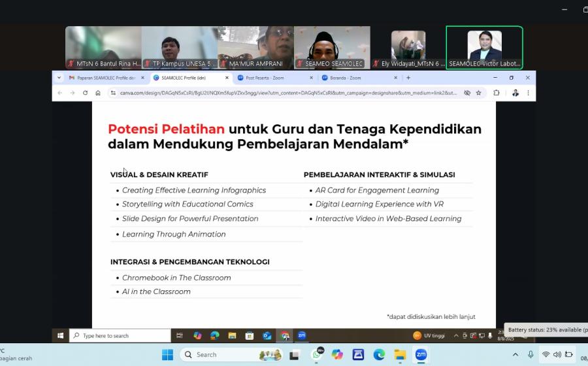Launch Microsoft Edge from the Windows 11 taskbar
Screen dimensions: 588x366
379,355
